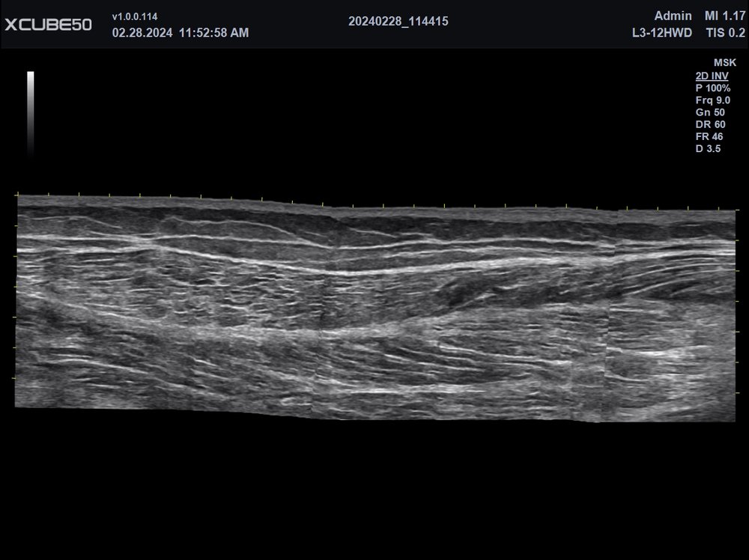
Task: Select the 2D INV mode label
Action: pos(712,76)
